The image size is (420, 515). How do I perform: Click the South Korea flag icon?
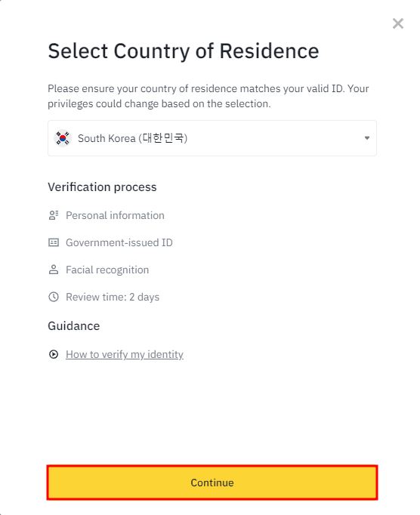click(63, 138)
